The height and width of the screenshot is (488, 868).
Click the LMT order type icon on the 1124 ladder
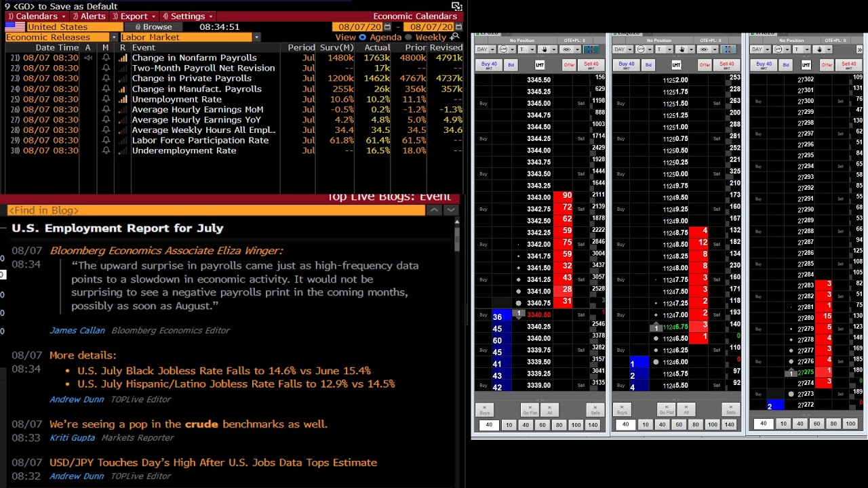click(x=677, y=64)
